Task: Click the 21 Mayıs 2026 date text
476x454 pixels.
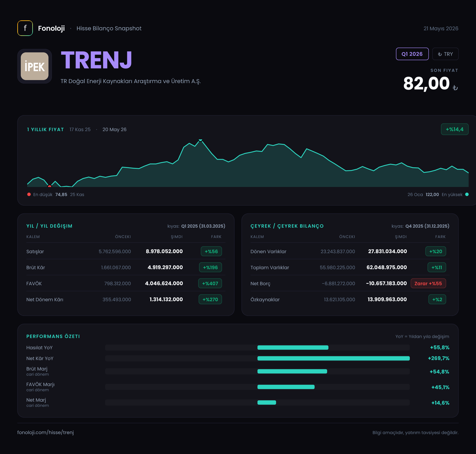Action: [441, 28]
